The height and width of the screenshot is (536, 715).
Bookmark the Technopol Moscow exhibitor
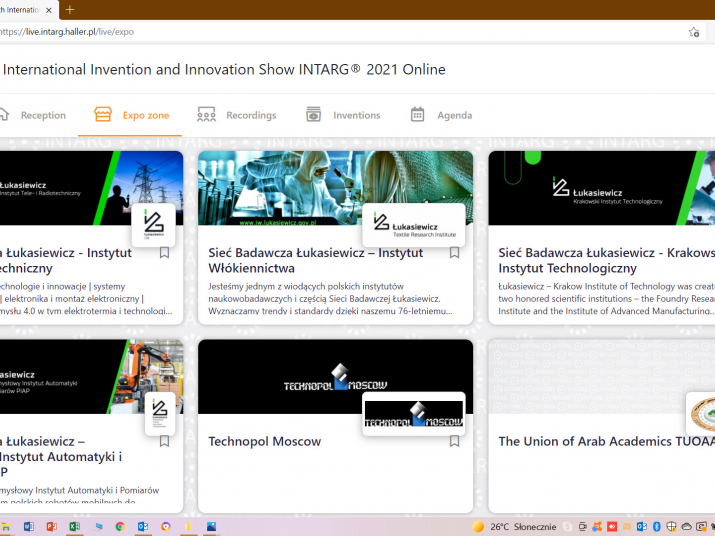pos(454,441)
